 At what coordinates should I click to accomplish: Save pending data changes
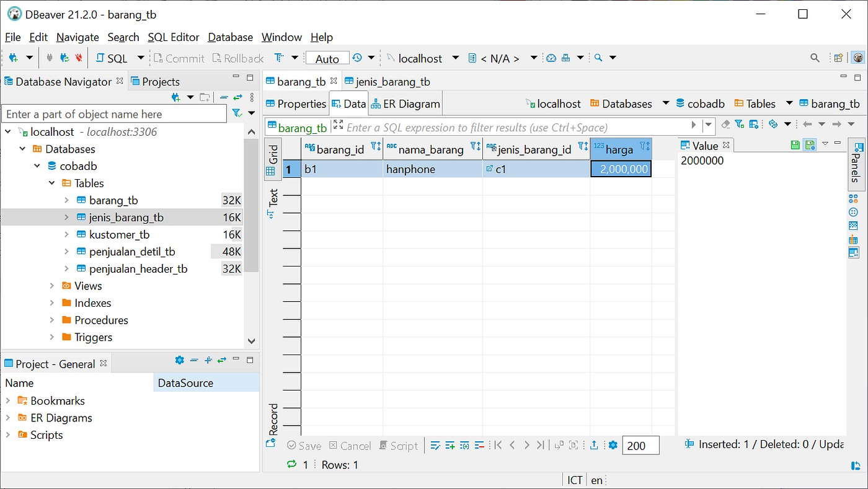pyautogui.click(x=304, y=445)
